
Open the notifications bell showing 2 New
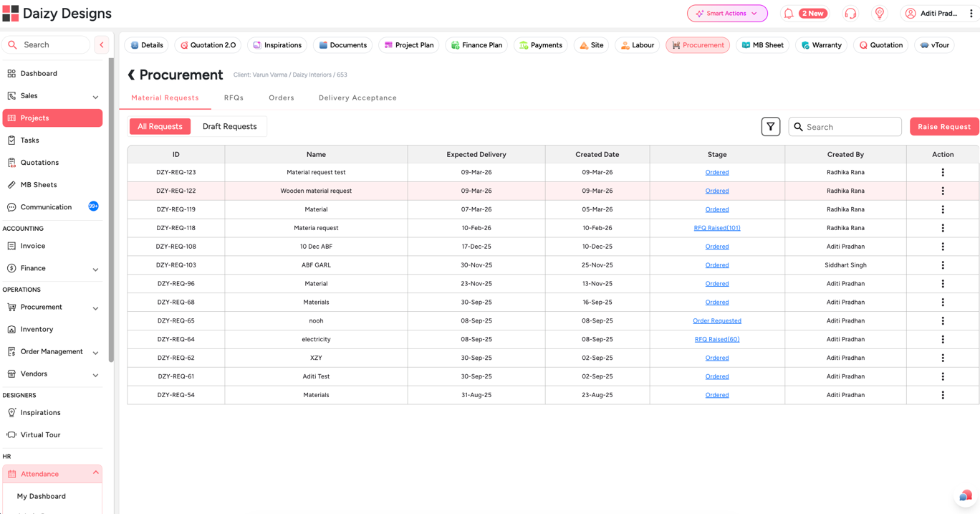pyautogui.click(x=804, y=13)
